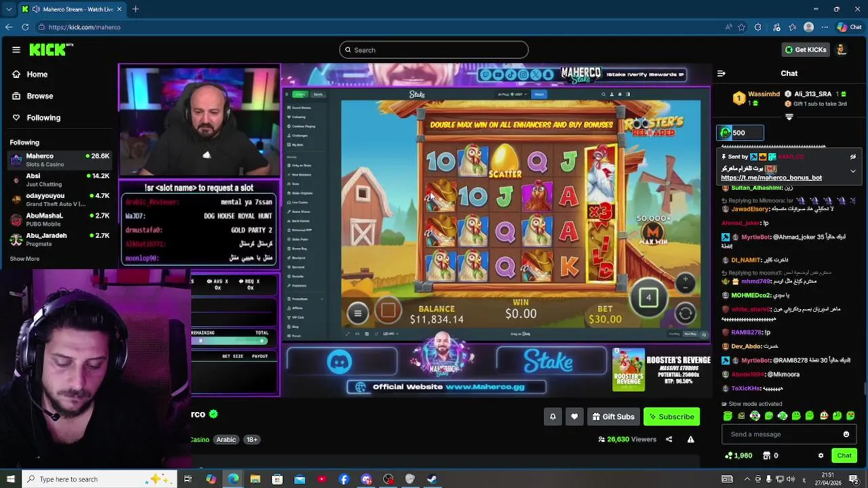Unpin the pinned chat message
Image resolution: width=868 pixels, height=488 pixels.
(x=853, y=157)
